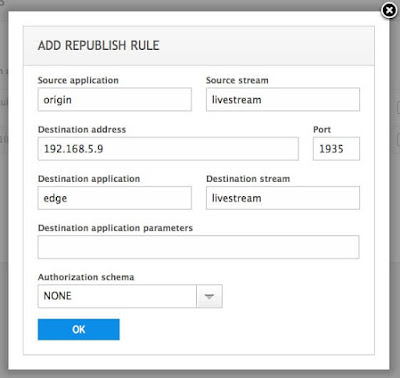This screenshot has height=378, width=400.
Task: Click the empty Destination application parameters field
Action: pos(198,247)
